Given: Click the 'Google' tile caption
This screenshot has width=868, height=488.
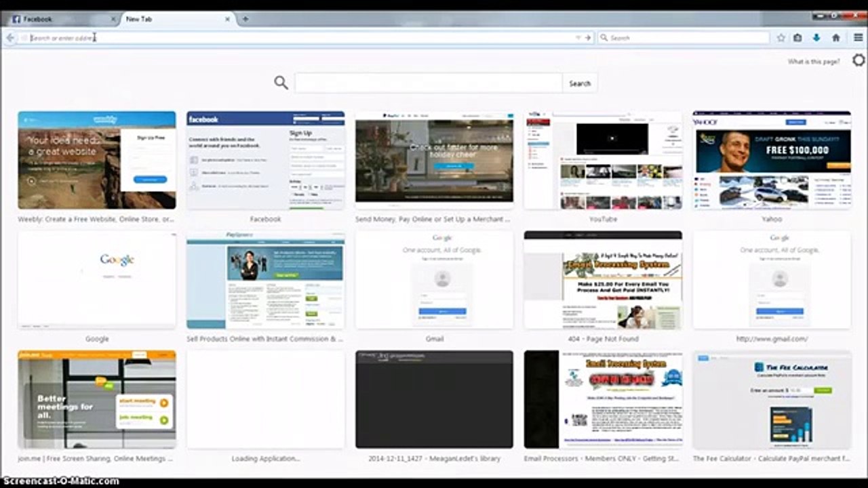Looking at the screenshot, I should pos(97,338).
